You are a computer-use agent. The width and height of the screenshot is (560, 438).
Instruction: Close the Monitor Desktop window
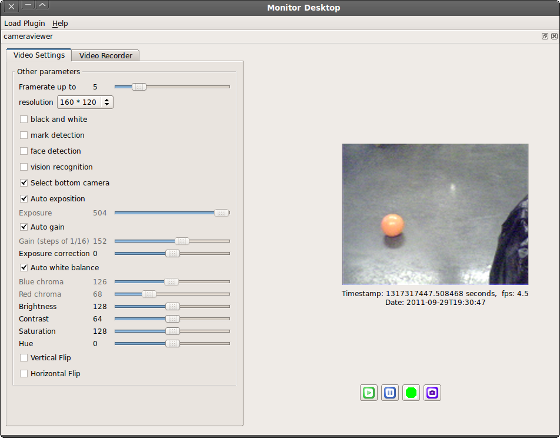click(x=11, y=6)
